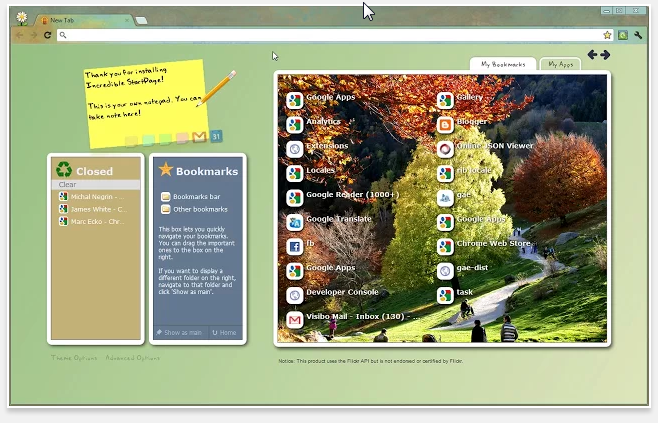Open the Google Translate bookmark
The height and width of the screenshot is (423, 658).
click(329, 221)
